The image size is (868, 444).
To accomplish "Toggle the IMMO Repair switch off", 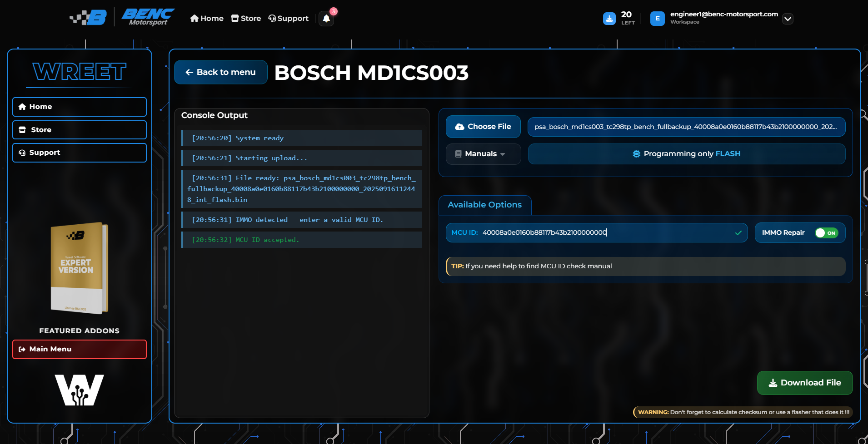I will pyautogui.click(x=826, y=233).
